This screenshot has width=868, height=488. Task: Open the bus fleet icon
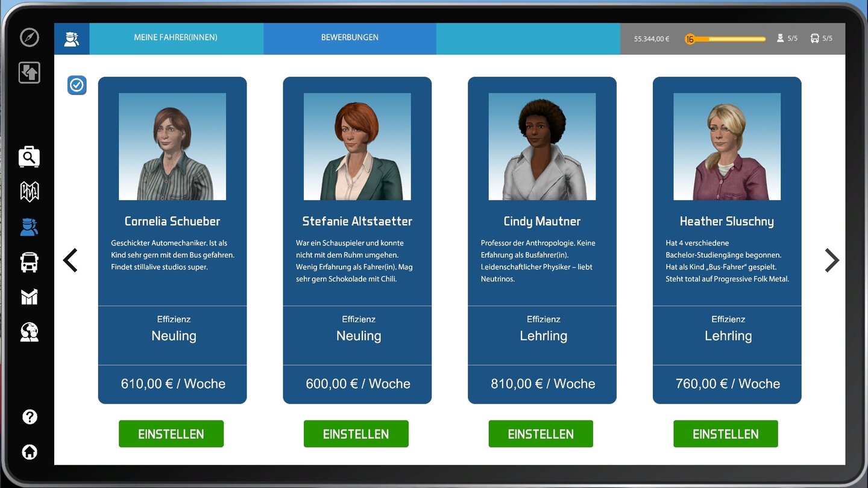point(29,263)
